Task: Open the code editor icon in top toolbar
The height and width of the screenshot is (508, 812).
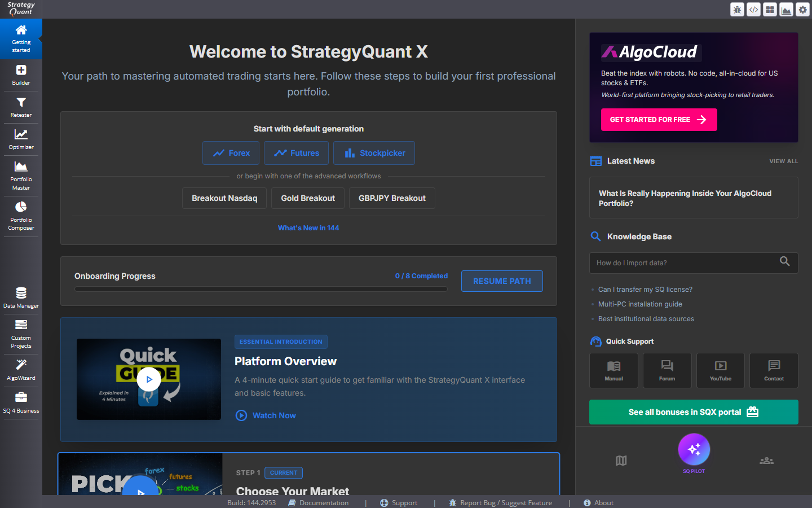Action: pos(753,10)
